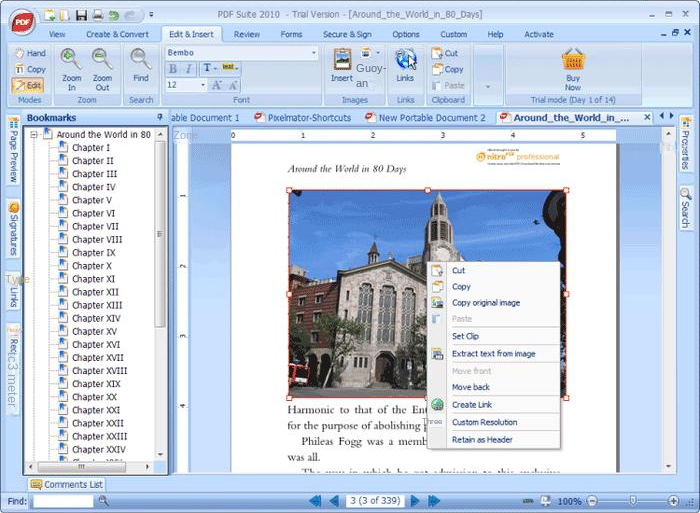Viewport: 700px width, 513px height.
Task: Select the Chapter XII bookmark
Action: click(95, 292)
